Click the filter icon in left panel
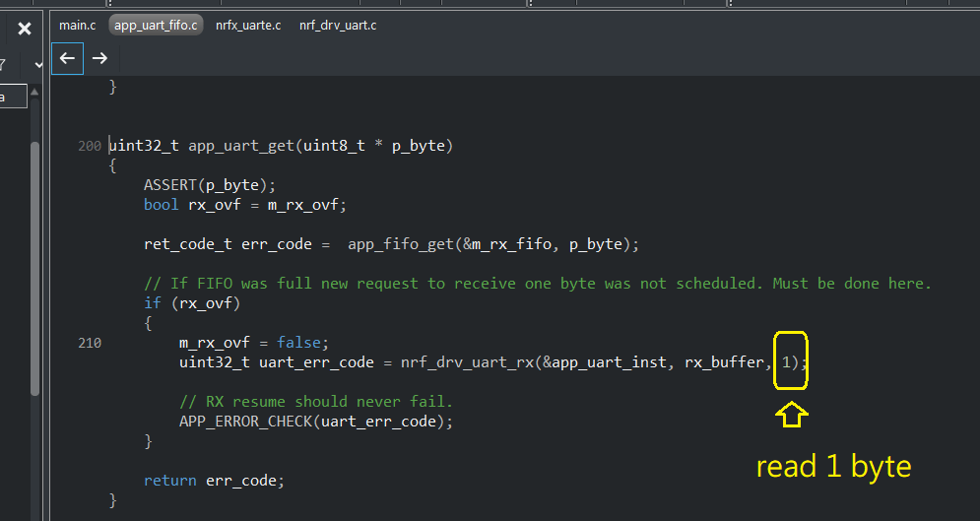The image size is (980, 521). 3,65
